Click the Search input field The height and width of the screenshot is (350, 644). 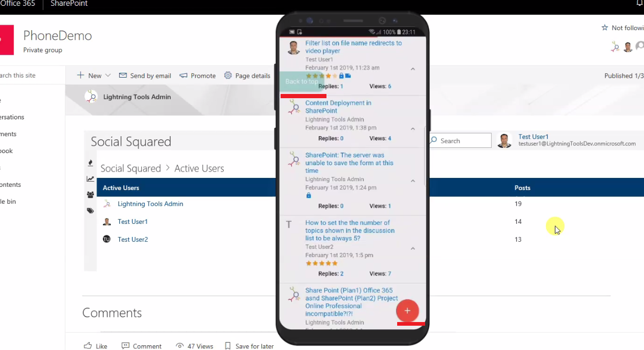(x=459, y=140)
